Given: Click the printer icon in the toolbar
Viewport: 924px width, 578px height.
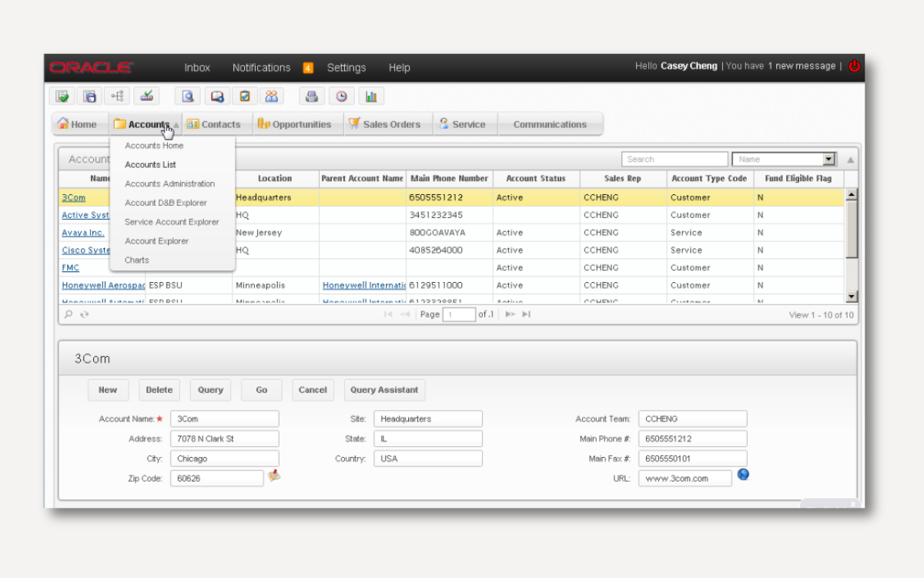Looking at the screenshot, I should (x=311, y=96).
